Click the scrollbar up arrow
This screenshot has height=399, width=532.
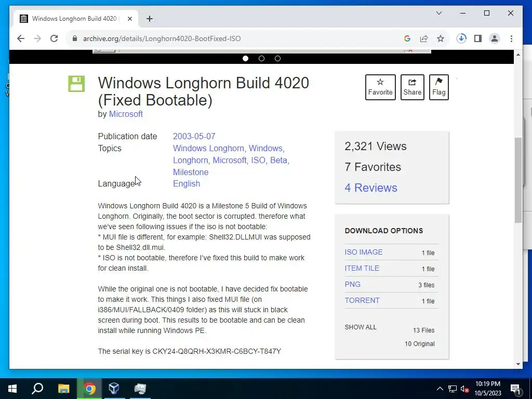tap(518, 55)
